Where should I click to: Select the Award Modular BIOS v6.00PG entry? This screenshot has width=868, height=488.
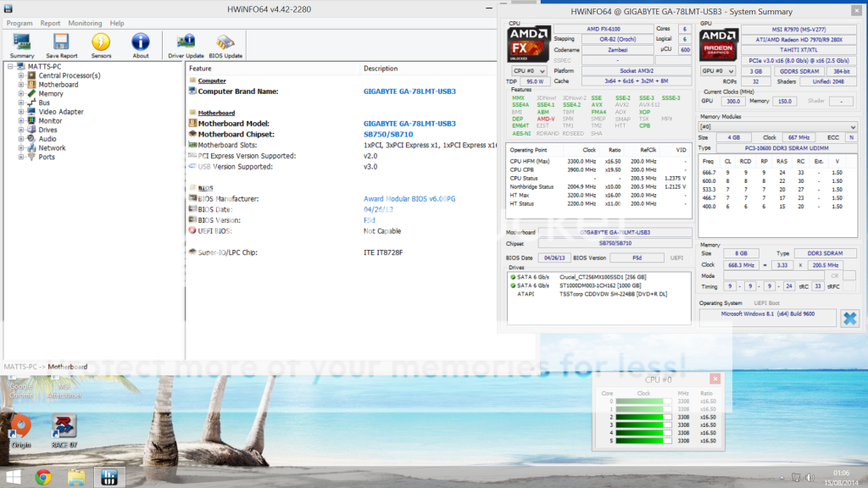click(x=409, y=198)
